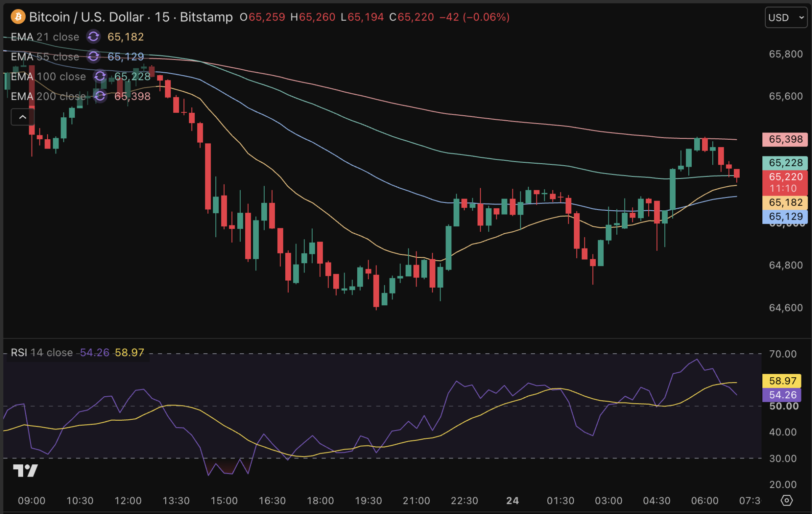Click the RSI value 54.26 in legend
812x514 pixels.
95,352
